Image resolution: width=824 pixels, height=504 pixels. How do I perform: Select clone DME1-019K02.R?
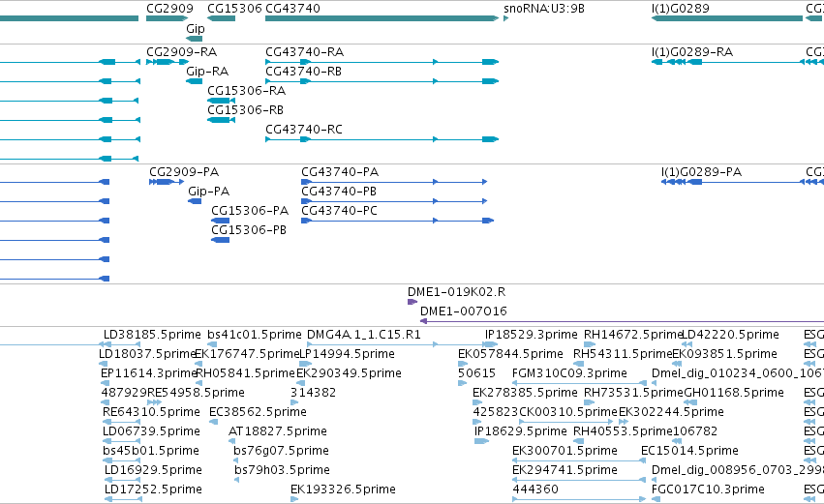[457, 292]
